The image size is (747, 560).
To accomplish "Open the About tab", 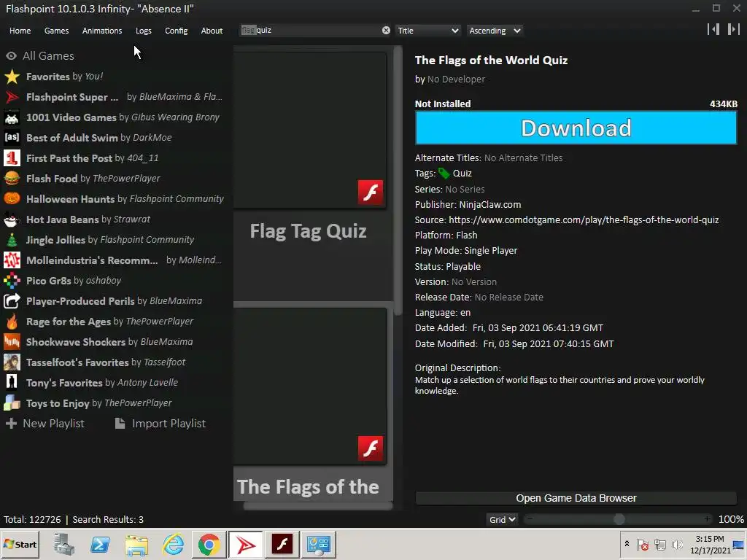I will coord(212,31).
